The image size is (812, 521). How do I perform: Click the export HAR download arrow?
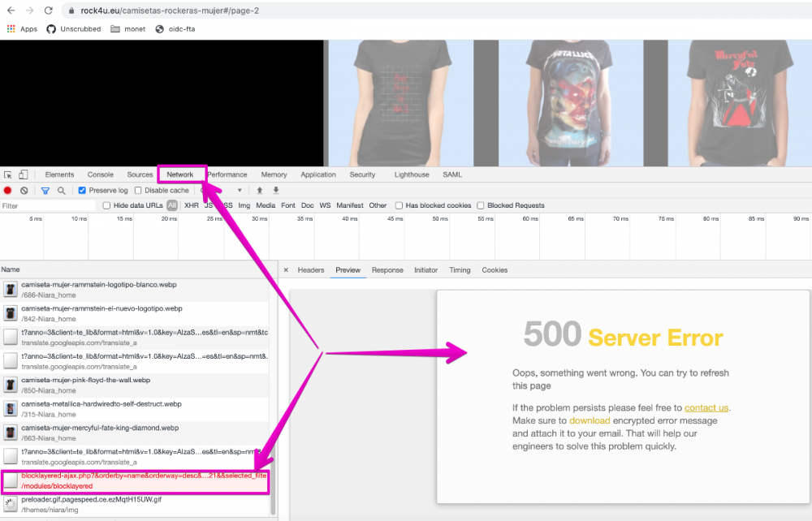click(276, 191)
